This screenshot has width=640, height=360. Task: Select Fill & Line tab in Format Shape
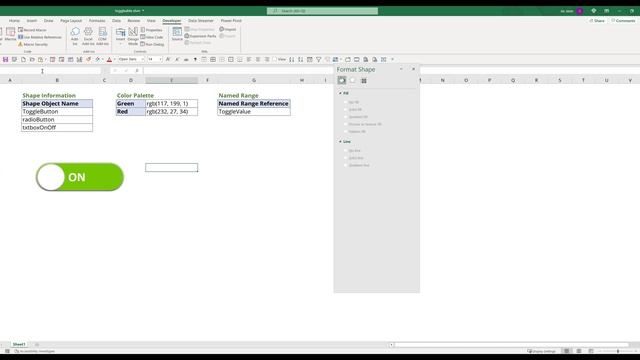point(342,80)
